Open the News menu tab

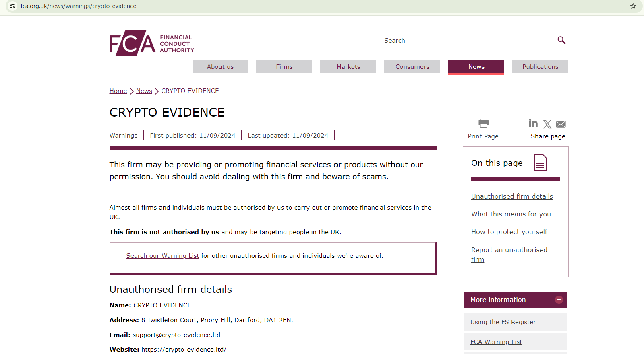click(x=476, y=67)
